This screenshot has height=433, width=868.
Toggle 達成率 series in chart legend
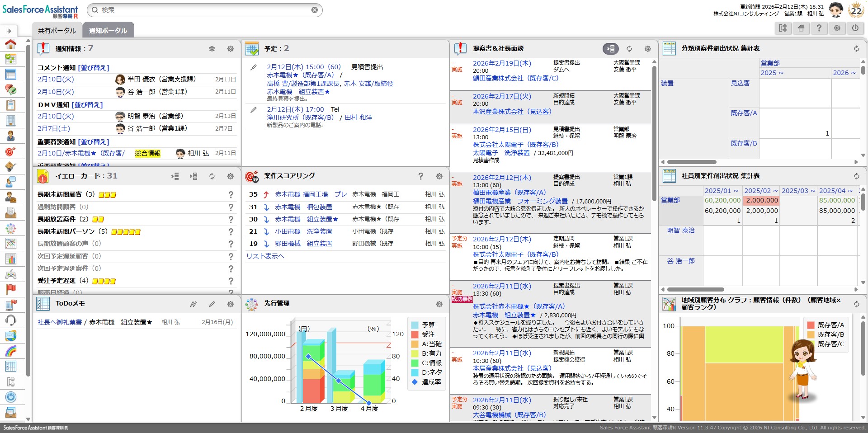(431, 382)
